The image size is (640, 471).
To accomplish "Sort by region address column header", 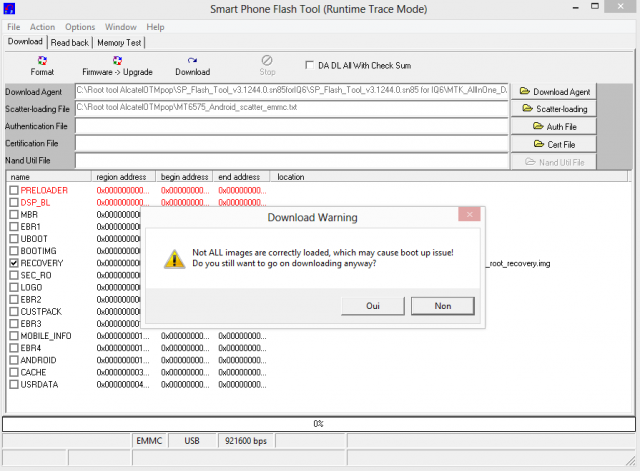I will 123,177.
